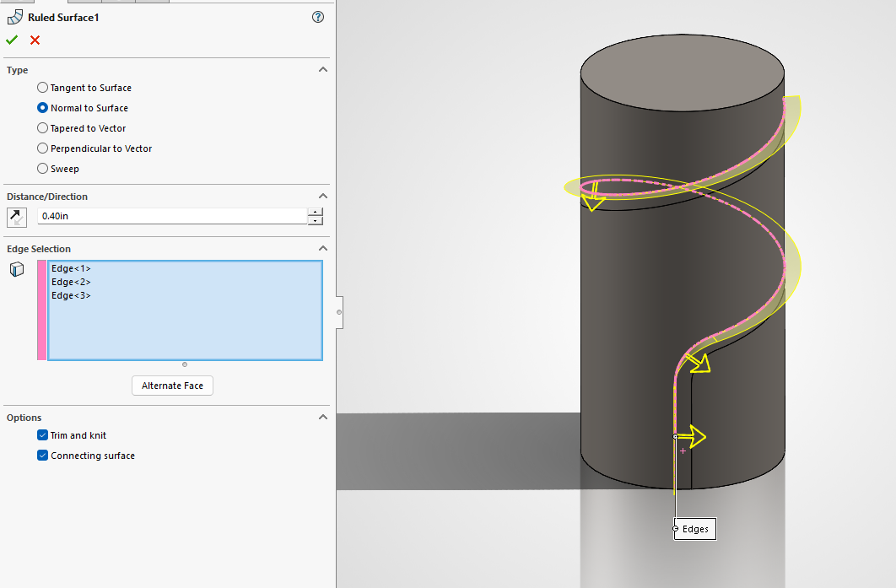Click the Ruled Surface feature icon
896x588 pixels.
tap(15, 17)
